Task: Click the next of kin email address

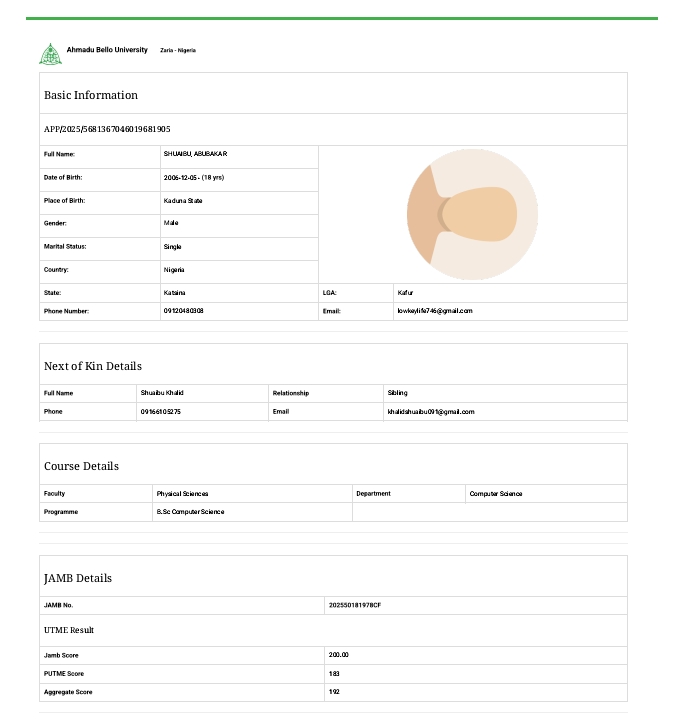Action: [430, 412]
